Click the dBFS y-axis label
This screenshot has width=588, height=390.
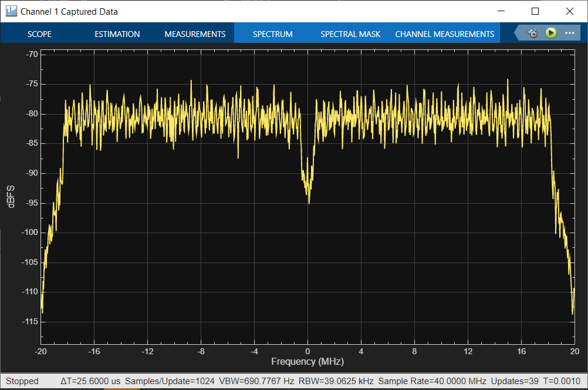point(11,196)
